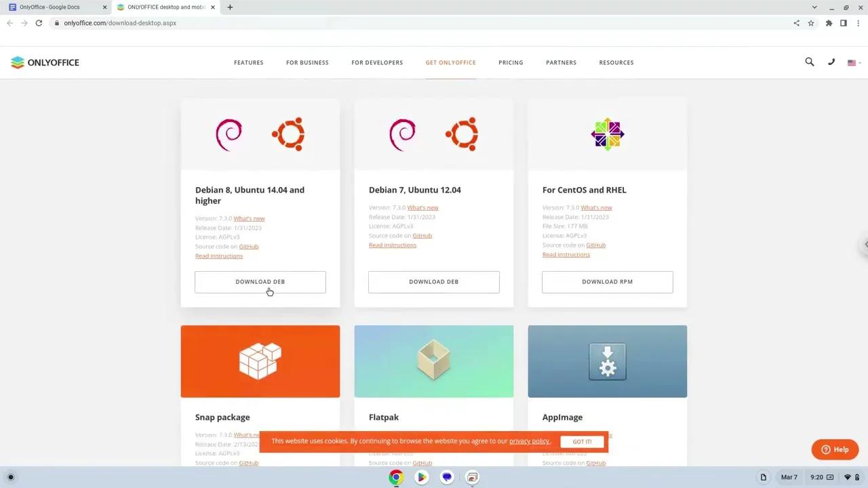Expand the right-side carousel arrow
868x488 pixels.
click(864, 243)
